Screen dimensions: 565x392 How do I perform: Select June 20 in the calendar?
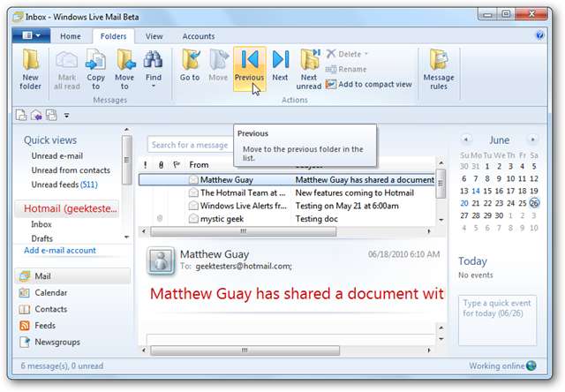(x=464, y=203)
